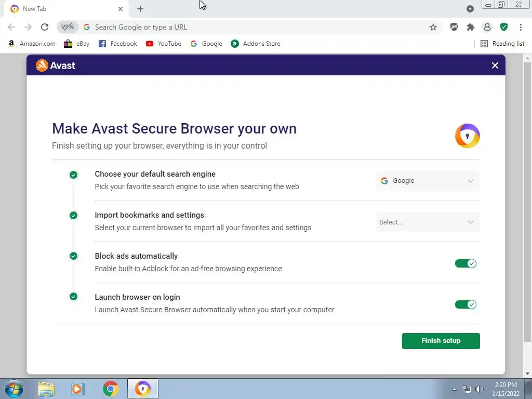Click Avast Secure Browser taskbar icon
Viewport: 532px width, 399px height.
point(143,389)
